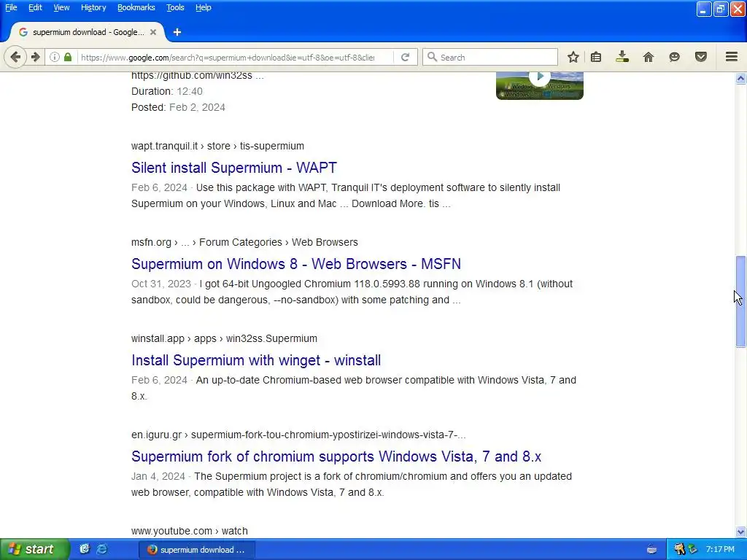Click the Search input box

pos(490,57)
